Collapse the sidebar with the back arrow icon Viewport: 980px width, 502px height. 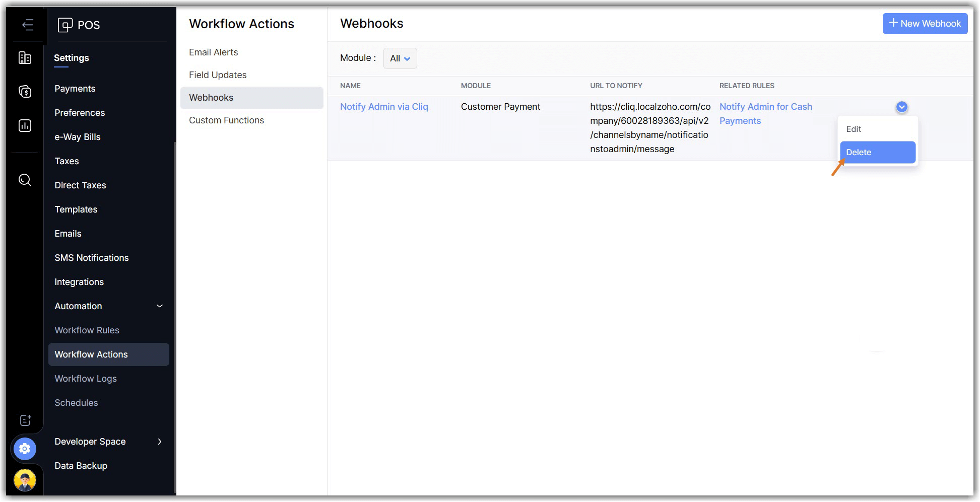click(x=28, y=25)
